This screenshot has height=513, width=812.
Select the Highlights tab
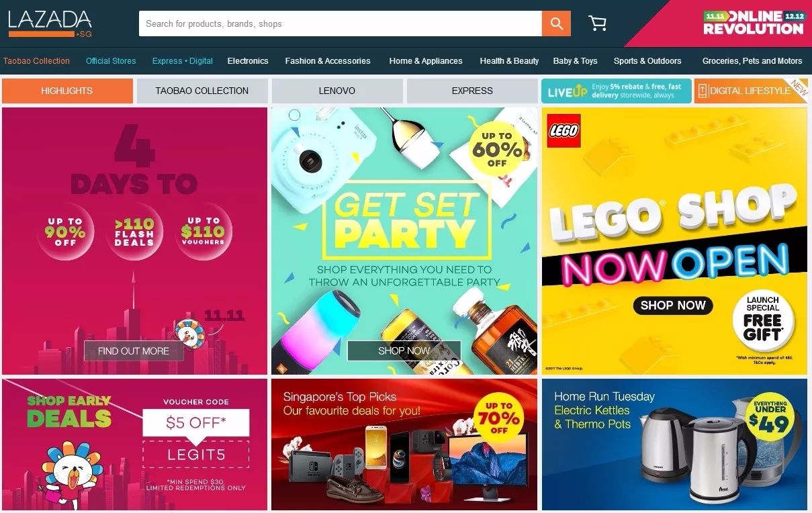[67, 91]
